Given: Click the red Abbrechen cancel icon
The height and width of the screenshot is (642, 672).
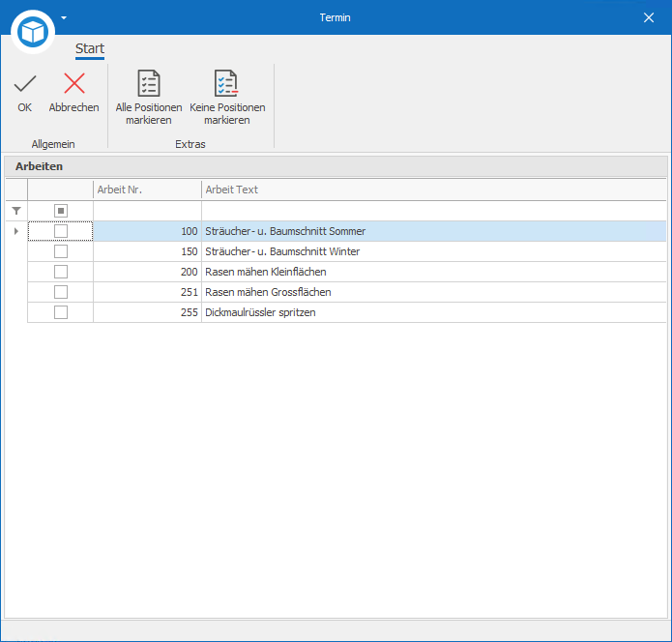Looking at the screenshot, I should (x=74, y=83).
